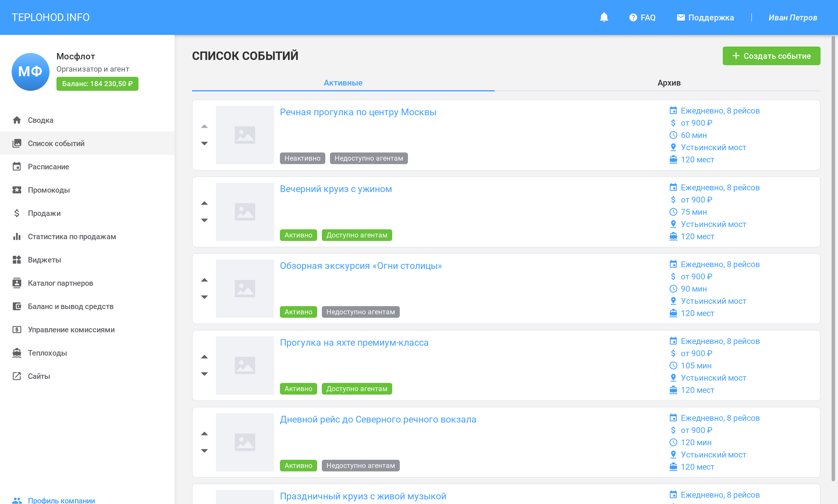Click the Расписание calendar icon
The width and height of the screenshot is (838, 504).
click(x=17, y=167)
